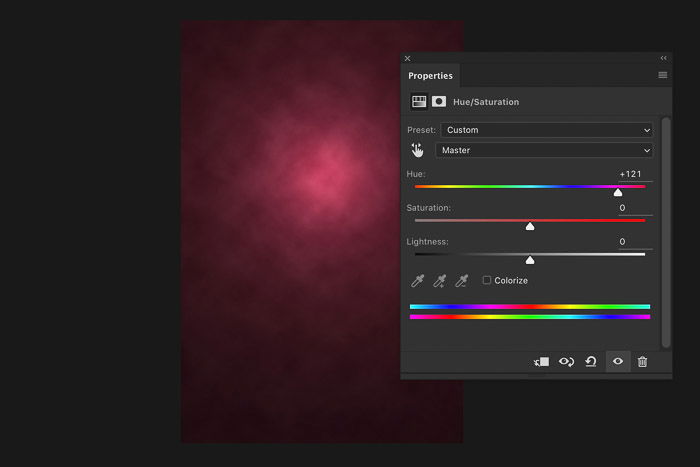Click the Saturation slider handle
The width and height of the screenshot is (700, 467).
click(530, 226)
